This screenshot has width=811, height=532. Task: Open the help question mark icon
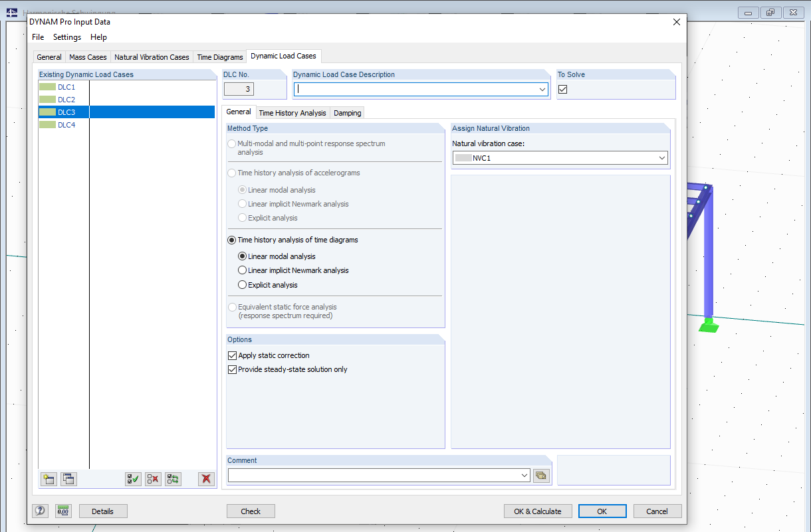41,511
